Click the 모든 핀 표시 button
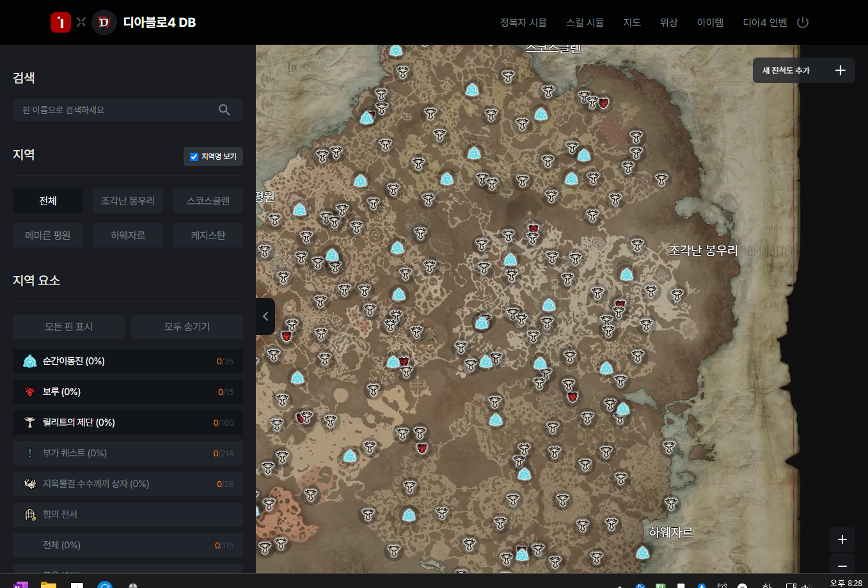This screenshot has height=588, width=868. (68, 327)
